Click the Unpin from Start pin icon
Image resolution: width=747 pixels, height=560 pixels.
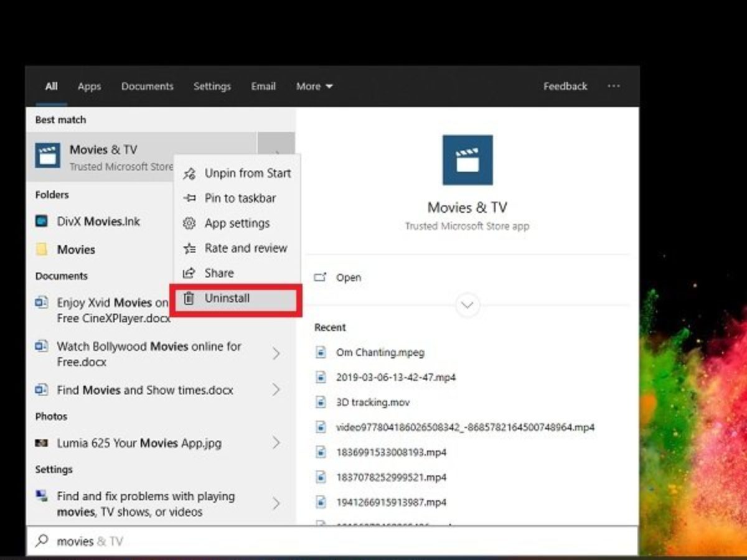coord(189,174)
